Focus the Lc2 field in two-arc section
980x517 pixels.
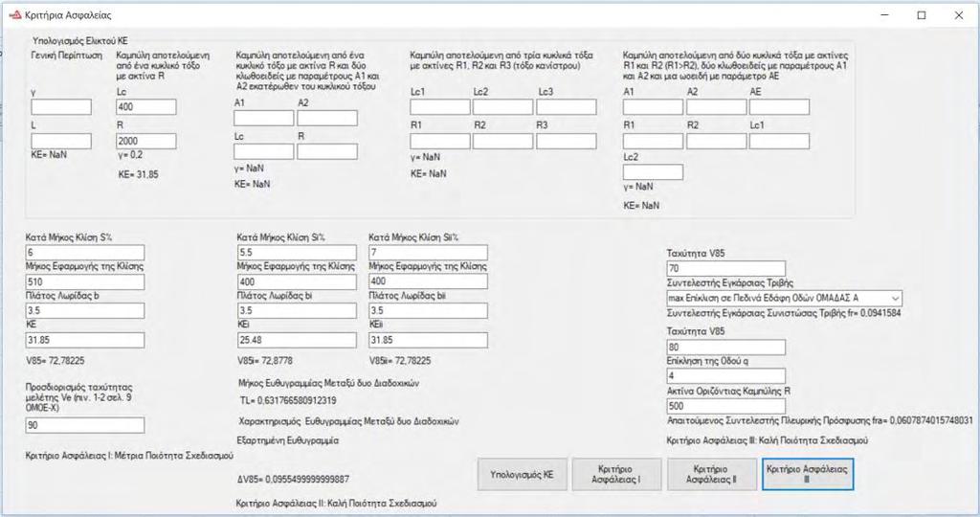coord(653,172)
